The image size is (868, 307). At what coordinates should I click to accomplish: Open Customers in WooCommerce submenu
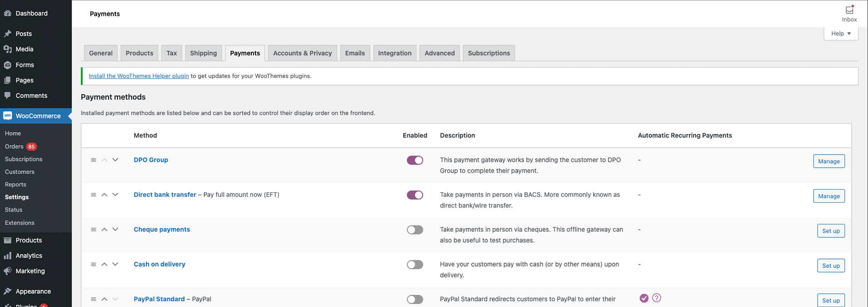click(x=20, y=172)
